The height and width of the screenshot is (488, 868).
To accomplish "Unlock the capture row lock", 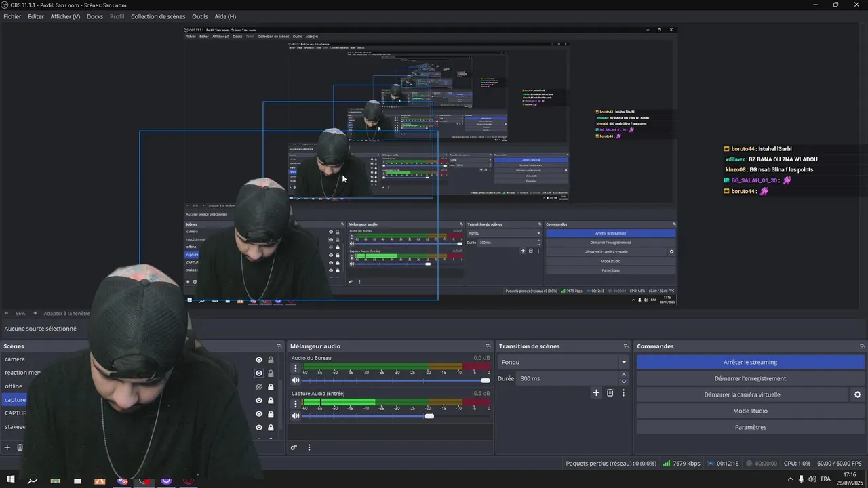I will pos(271,401).
